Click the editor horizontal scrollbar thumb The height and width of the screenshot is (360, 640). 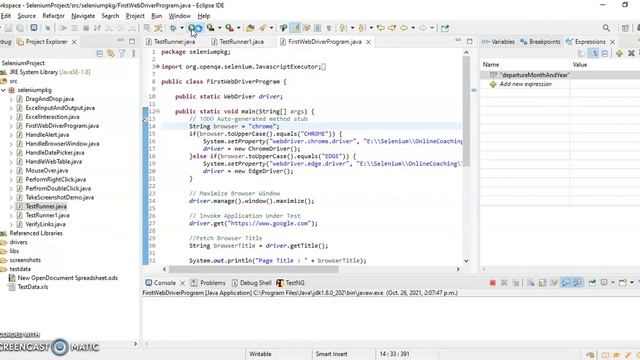pos(253,269)
